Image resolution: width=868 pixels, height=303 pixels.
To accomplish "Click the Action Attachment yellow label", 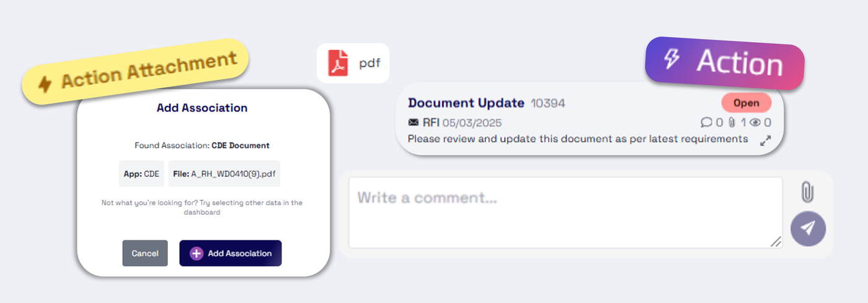I will pos(136,70).
